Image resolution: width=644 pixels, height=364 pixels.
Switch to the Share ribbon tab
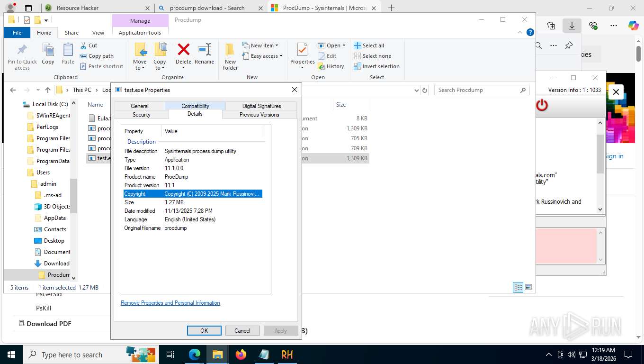(x=72, y=33)
